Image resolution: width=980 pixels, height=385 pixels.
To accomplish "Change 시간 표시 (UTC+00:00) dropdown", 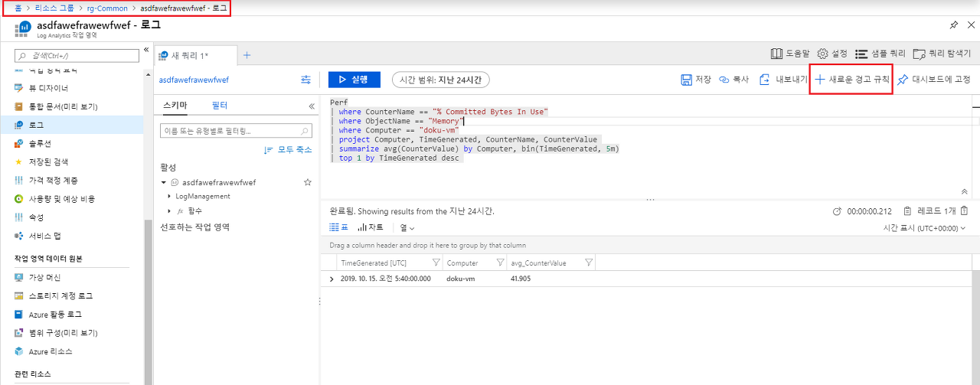I will click(924, 227).
